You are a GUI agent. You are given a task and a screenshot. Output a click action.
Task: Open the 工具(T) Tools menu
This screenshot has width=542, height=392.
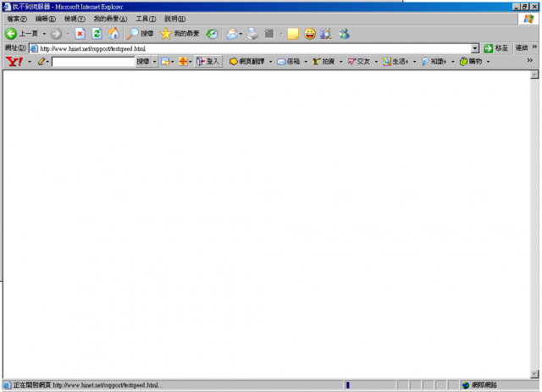click(x=146, y=19)
